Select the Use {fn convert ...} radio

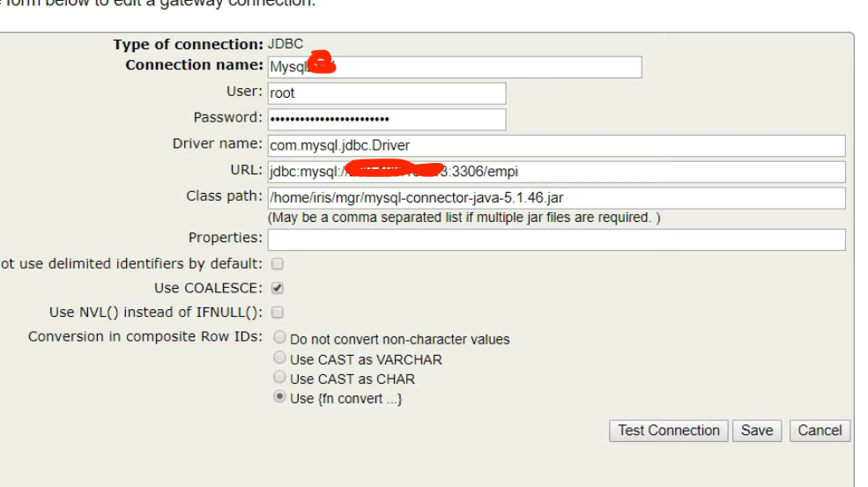[280, 398]
